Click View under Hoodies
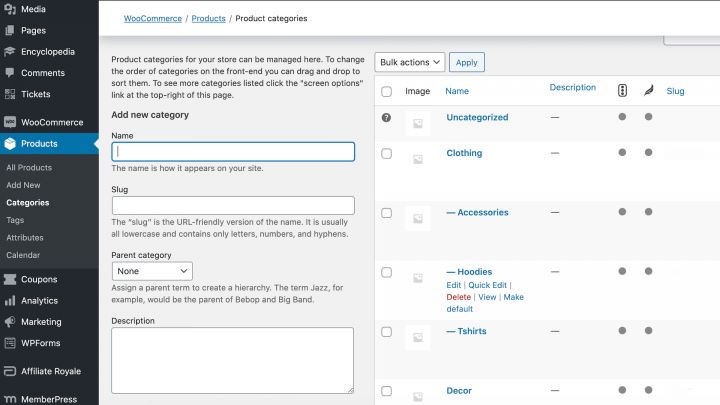 coord(487,297)
